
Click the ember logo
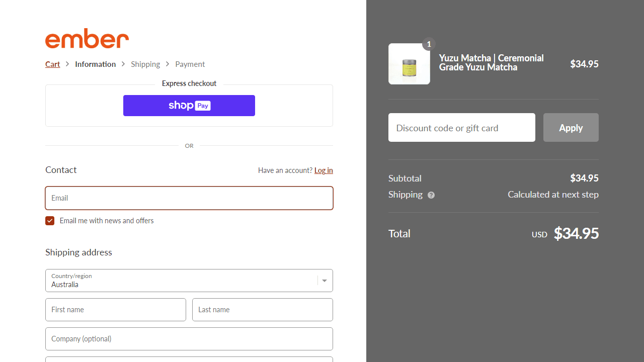pyautogui.click(x=87, y=39)
